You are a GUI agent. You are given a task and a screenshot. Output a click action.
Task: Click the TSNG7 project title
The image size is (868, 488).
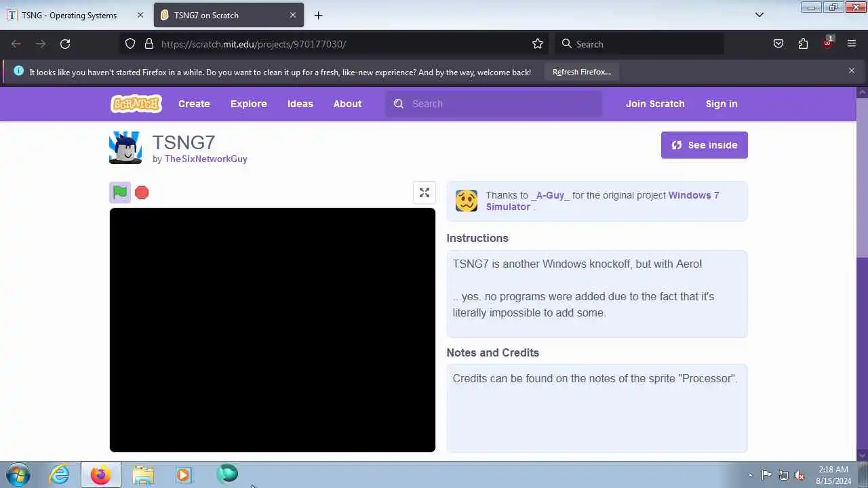click(x=184, y=142)
